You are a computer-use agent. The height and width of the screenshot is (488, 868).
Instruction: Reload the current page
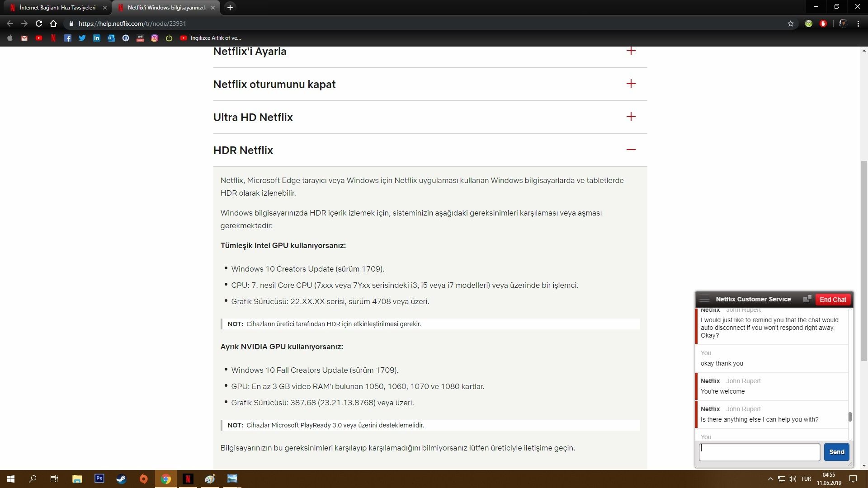click(x=39, y=23)
